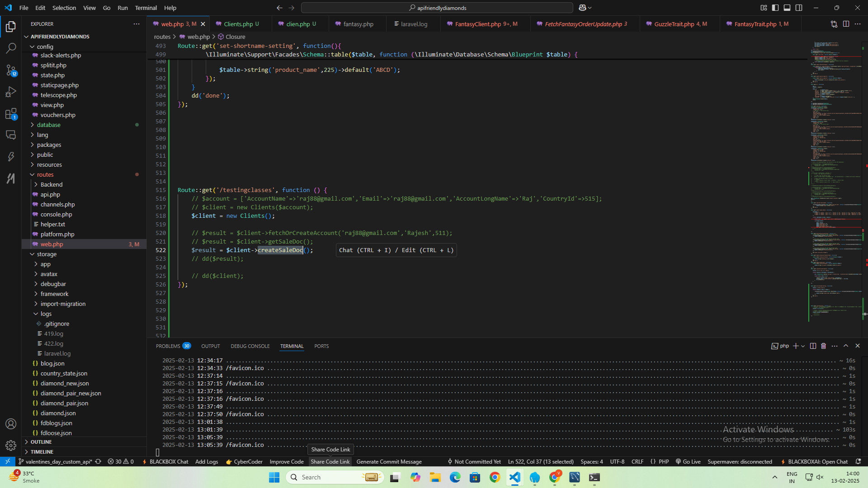The height and width of the screenshot is (488, 868).
Task: Collapse the routes folder
Action: (45, 175)
